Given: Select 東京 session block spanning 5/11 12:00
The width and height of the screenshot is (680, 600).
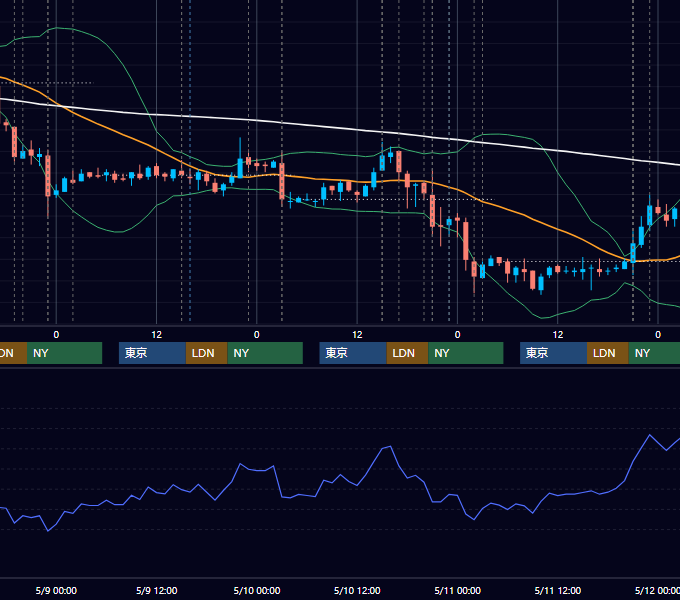Looking at the screenshot, I should click(x=553, y=353).
